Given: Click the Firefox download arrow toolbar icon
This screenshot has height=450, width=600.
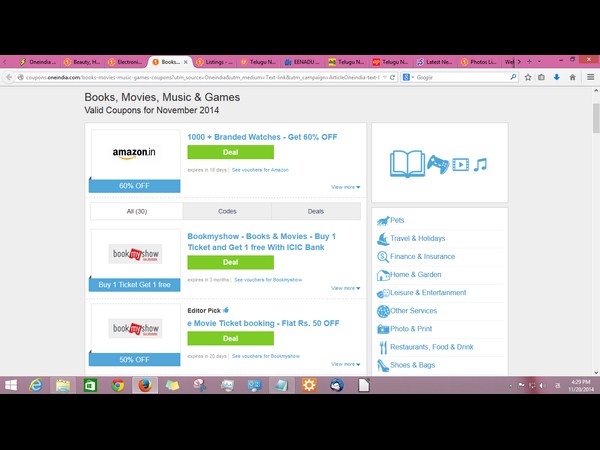Looking at the screenshot, I should pyautogui.click(x=556, y=77).
